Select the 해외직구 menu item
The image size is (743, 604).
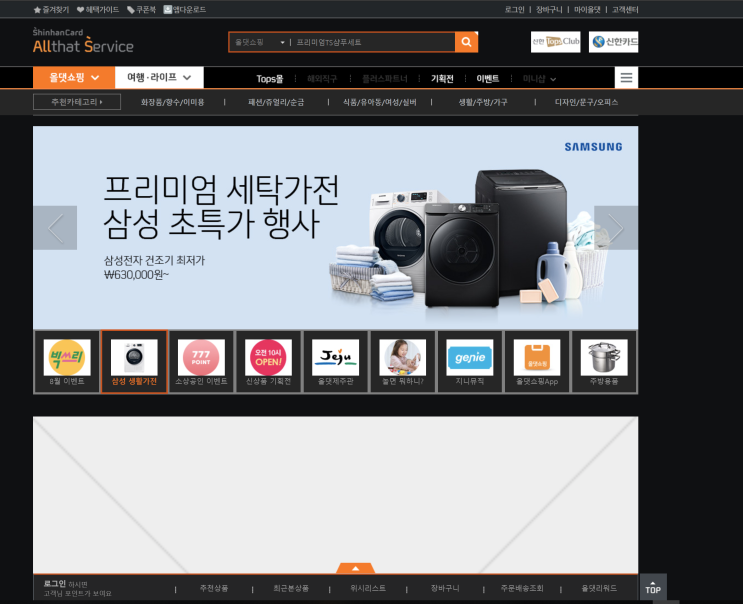click(x=322, y=79)
